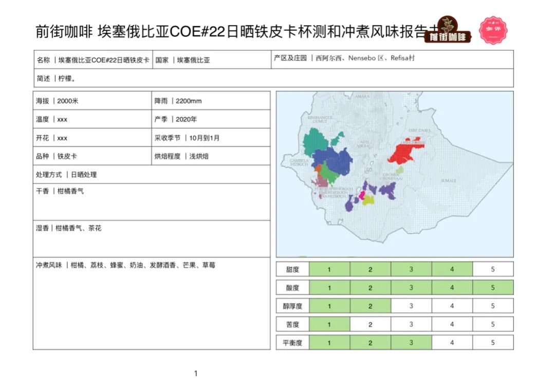Click the 冲煮风味 flavor description line
This screenshot has width=555, height=392.
tap(125, 265)
